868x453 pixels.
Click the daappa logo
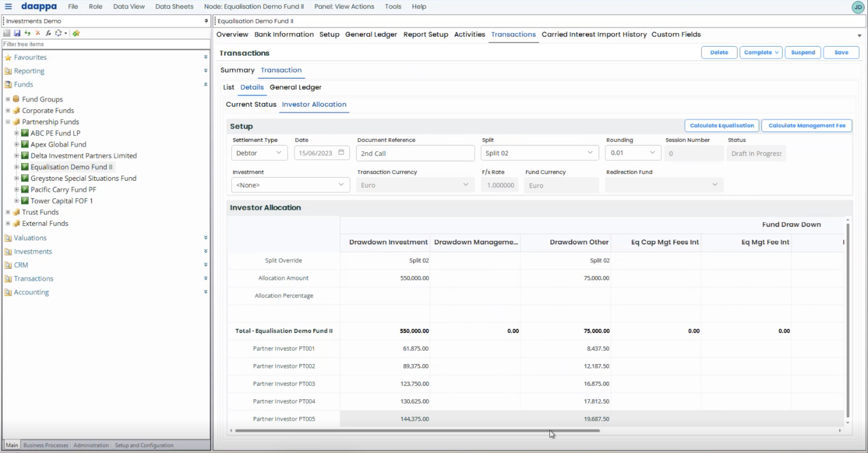(x=39, y=7)
